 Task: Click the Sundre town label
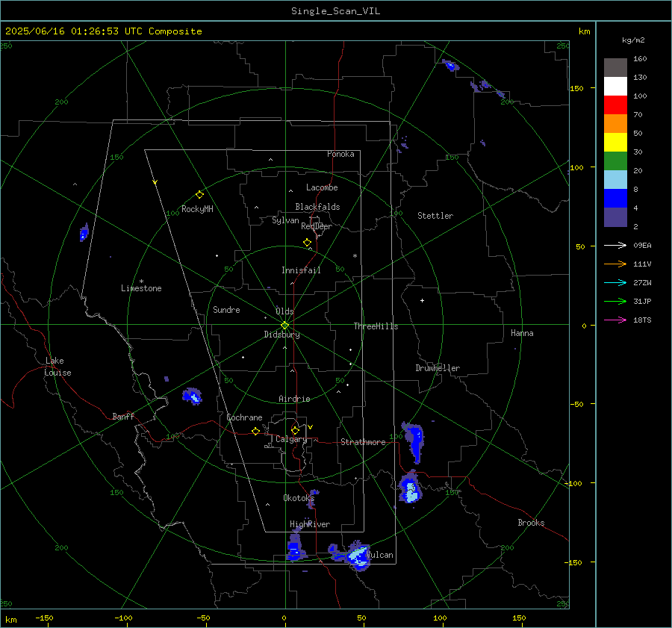(226, 310)
